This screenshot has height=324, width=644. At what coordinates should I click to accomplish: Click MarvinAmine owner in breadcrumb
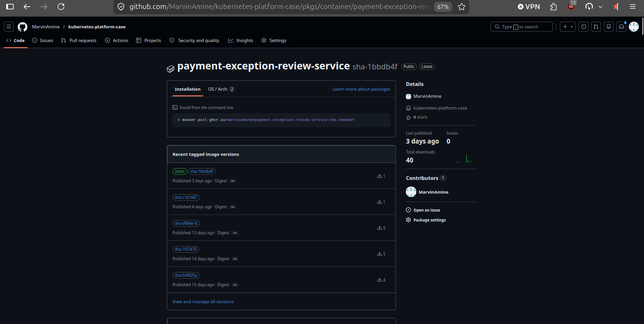pos(46,27)
